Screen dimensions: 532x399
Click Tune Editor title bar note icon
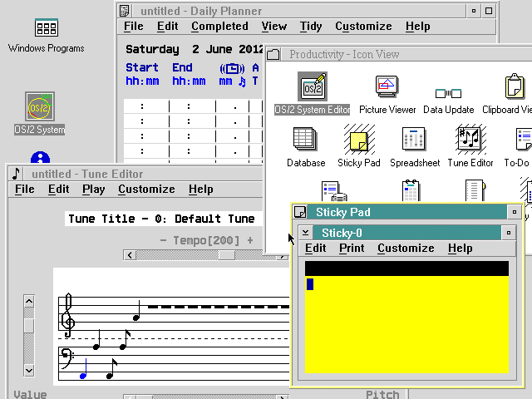click(x=16, y=174)
